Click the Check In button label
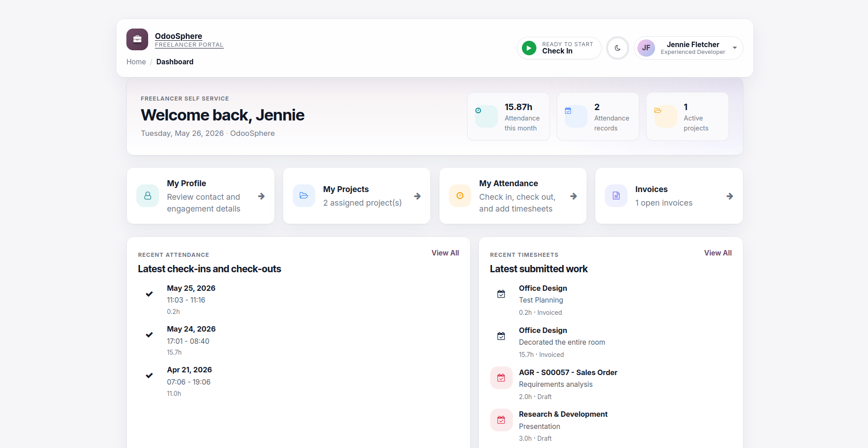This screenshot has height=448, width=868. [557, 51]
